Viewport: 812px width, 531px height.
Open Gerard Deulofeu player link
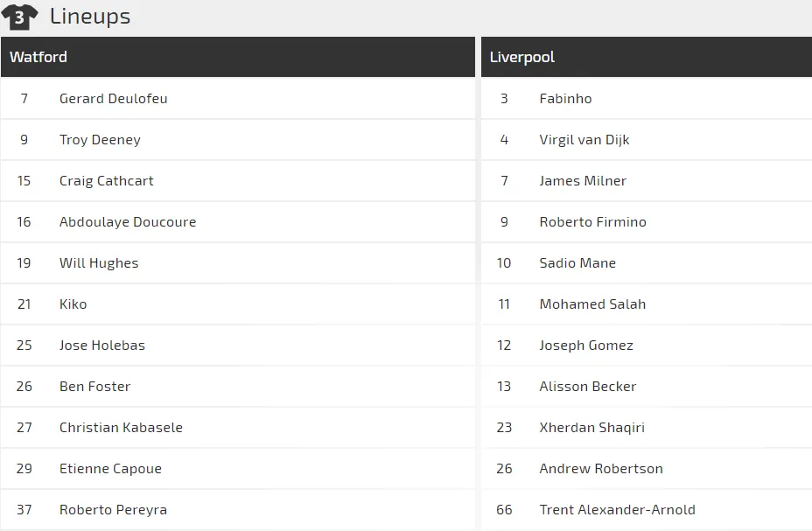pyautogui.click(x=114, y=98)
